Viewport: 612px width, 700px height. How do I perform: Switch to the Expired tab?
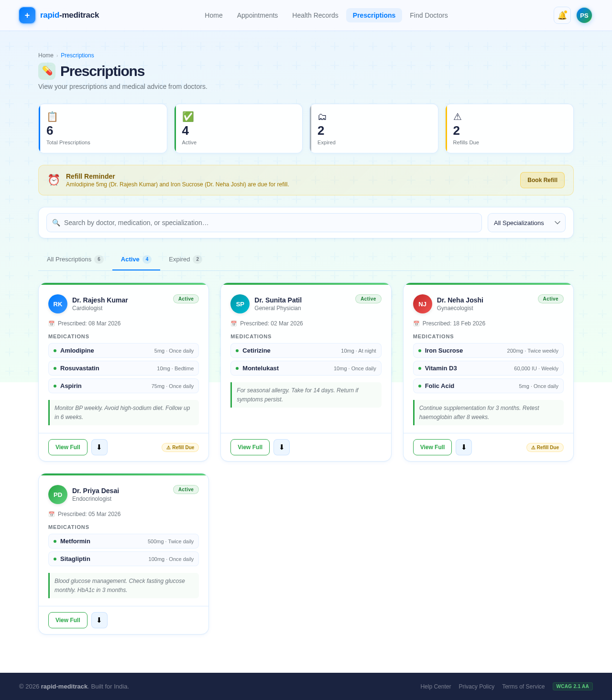pyautogui.click(x=185, y=259)
